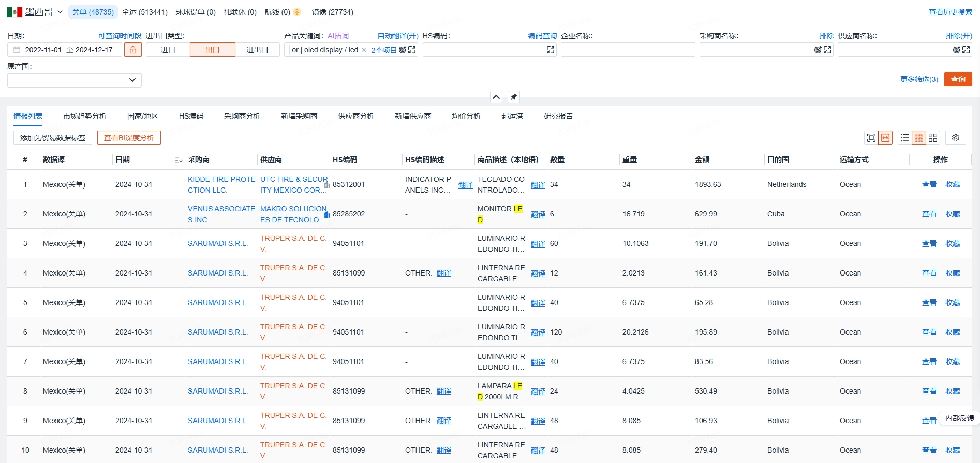Select the 进出口 trade type option

click(x=257, y=50)
